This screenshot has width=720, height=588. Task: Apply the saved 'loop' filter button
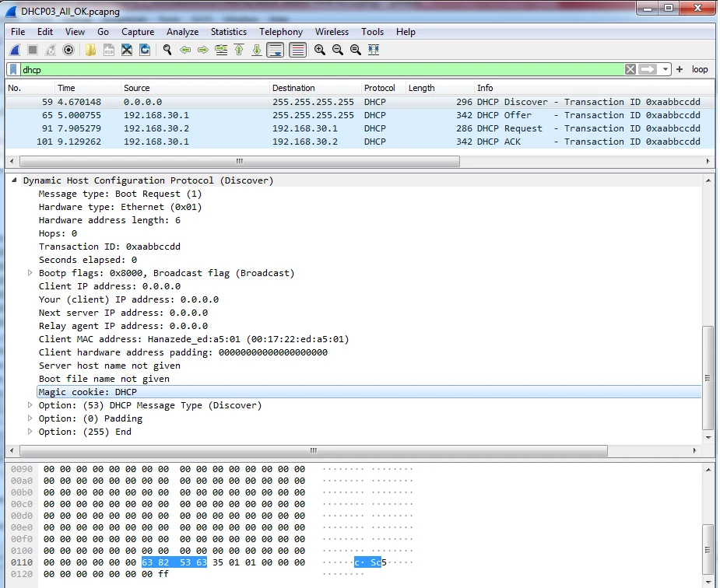coord(700,69)
